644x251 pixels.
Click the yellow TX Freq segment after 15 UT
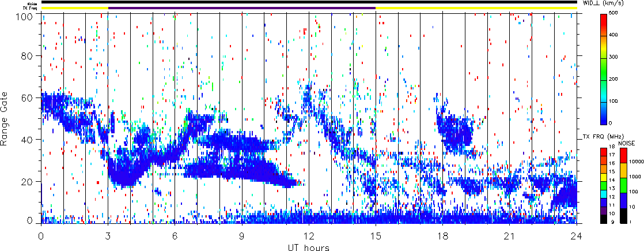click(476, 8)
